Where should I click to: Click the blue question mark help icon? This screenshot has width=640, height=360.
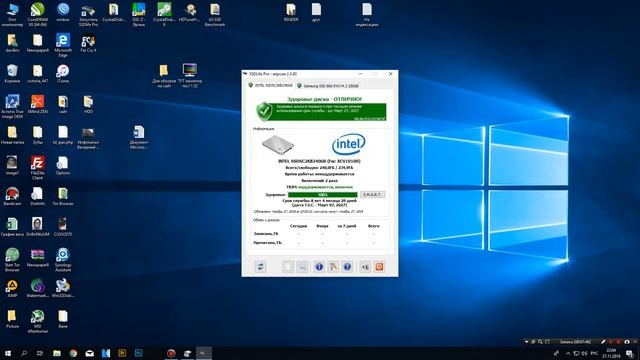(x=347, y=267)
